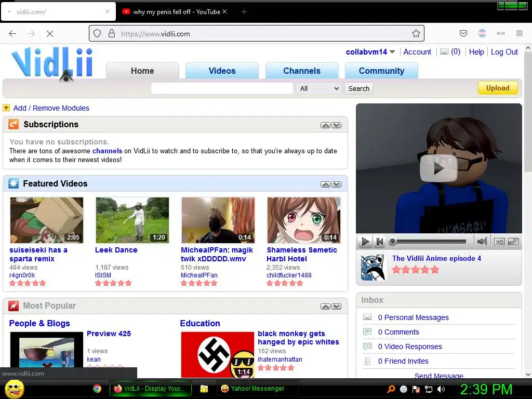Open 0 Personal Messages in Inbox
Image resolution: width=532 pixels, height=399 pixels.
coord(413,317)
